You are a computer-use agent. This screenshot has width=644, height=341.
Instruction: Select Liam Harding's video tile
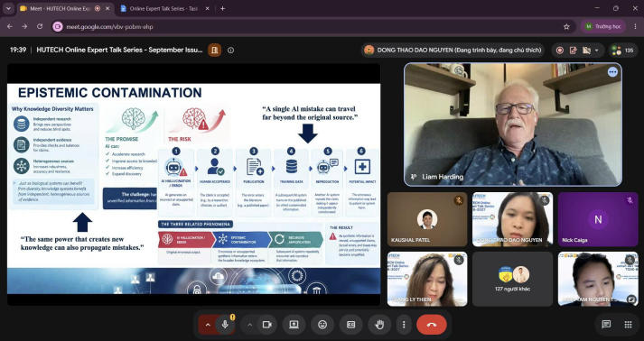pos(512,124)
